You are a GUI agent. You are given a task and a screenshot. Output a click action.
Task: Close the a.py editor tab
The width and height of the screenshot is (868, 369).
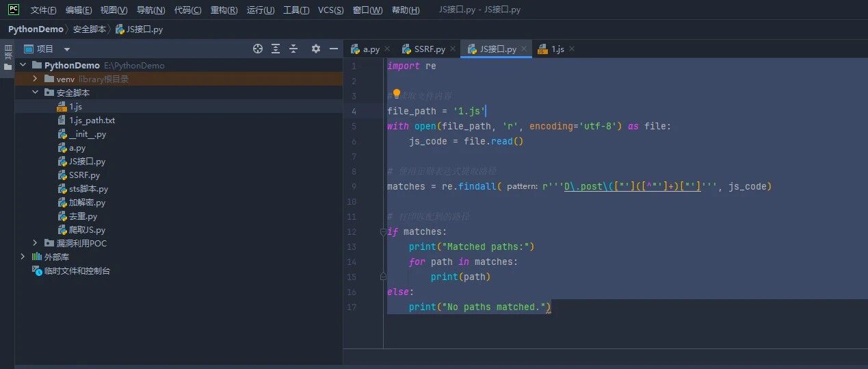(x=387, y=49)
